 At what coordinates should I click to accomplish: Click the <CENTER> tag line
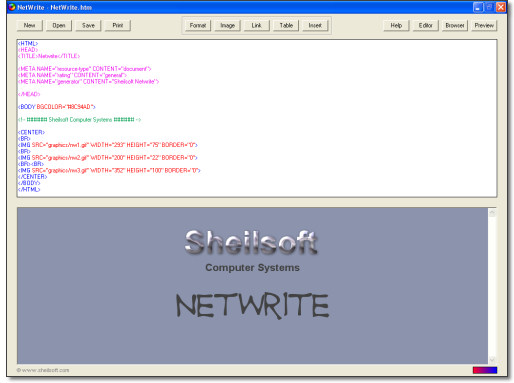(x=31, y=132)
